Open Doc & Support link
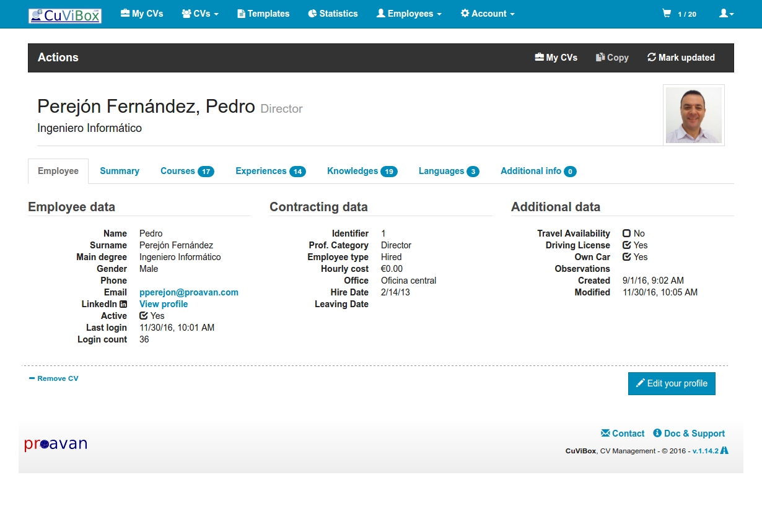The width and height of the screenshot is (762, 532). tap(689, 434)
